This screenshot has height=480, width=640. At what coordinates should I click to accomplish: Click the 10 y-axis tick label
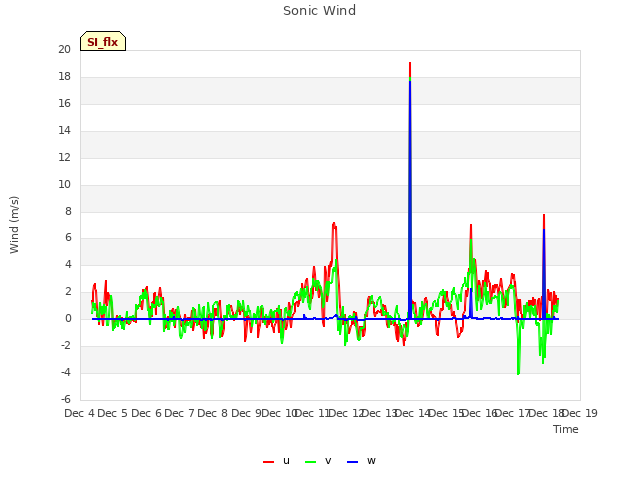click(64, 184)
